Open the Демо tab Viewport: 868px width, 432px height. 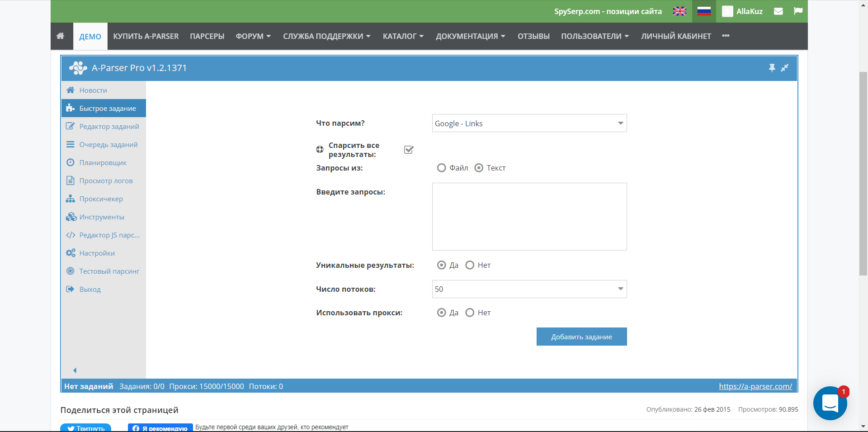point(90,37)
